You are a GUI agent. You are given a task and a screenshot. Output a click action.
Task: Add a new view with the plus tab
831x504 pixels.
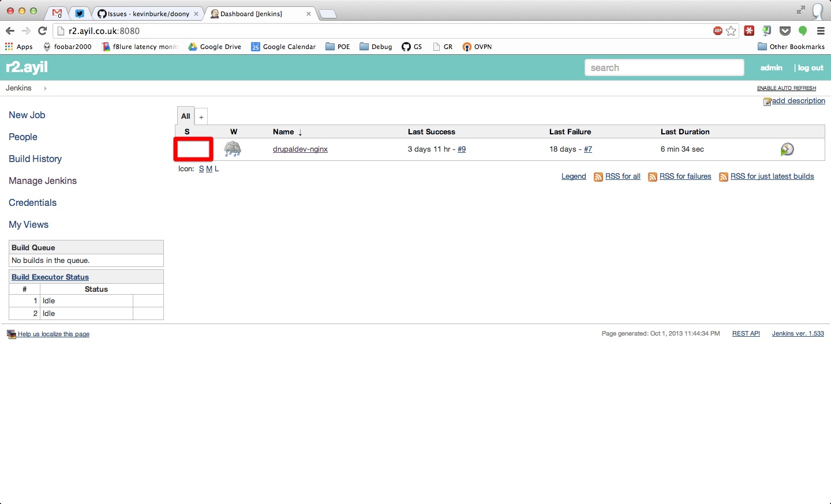click(201, 117)
